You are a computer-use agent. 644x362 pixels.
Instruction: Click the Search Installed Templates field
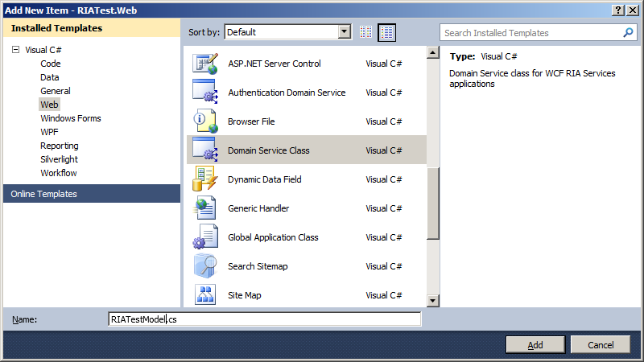point(531,33)
